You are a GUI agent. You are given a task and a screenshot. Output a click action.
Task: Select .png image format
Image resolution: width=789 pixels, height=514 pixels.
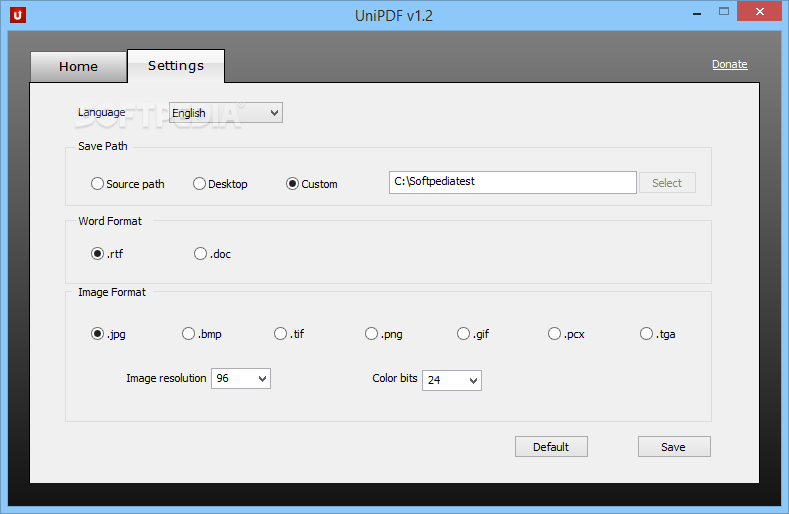coord(383,334)
